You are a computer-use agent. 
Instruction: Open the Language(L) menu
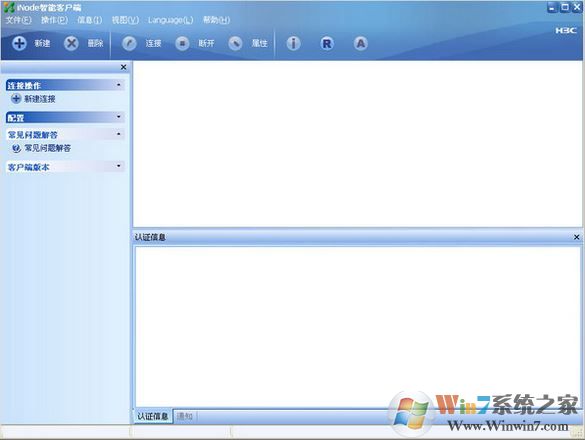click(x=171, y=20)
